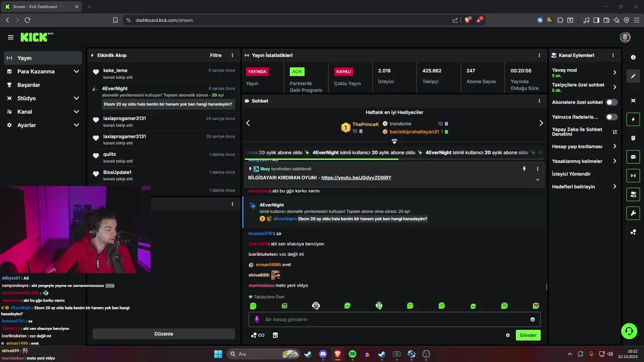Click the chat scrollbar thumb
Viewport: 644px width, 362px height.
(547, 287)
